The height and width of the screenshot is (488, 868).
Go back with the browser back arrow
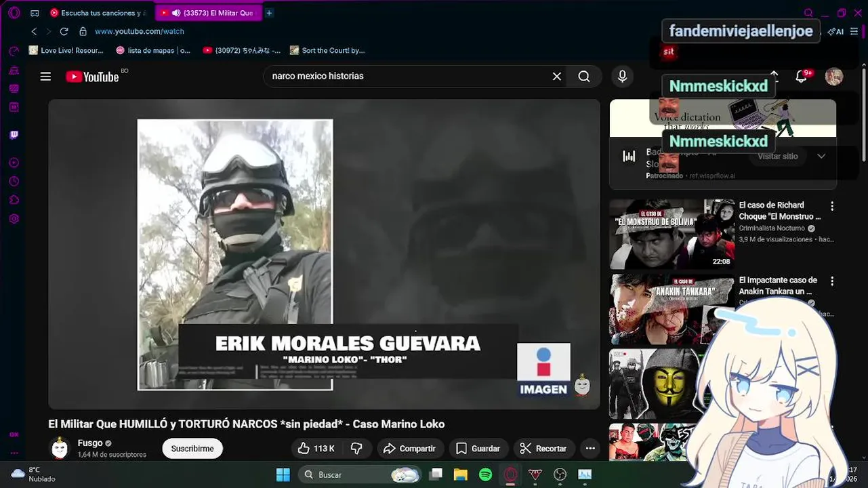click(x=34, y=31)
